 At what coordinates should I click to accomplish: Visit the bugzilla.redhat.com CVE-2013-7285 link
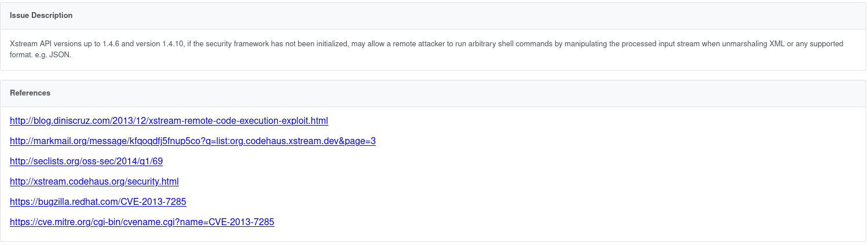[98, 202]
